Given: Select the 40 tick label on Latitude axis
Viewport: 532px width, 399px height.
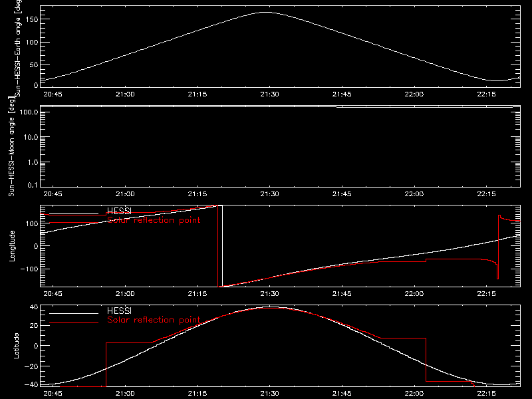Looking at the screenshot, I should point(34,307).
